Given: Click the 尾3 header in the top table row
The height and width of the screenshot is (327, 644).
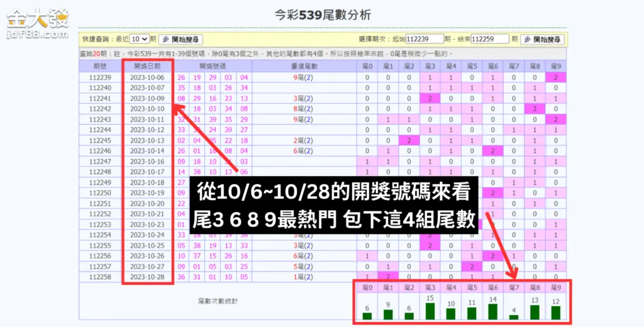Looking at the screenshot, I should point(430,66).
